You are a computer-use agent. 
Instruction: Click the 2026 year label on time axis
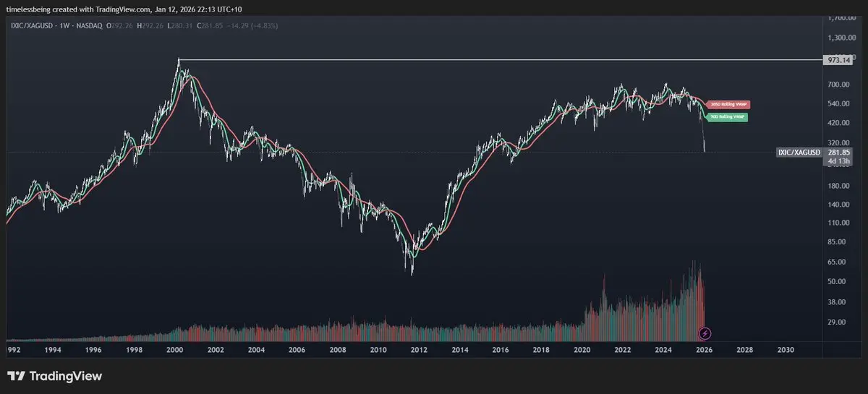tap(704, 349)
